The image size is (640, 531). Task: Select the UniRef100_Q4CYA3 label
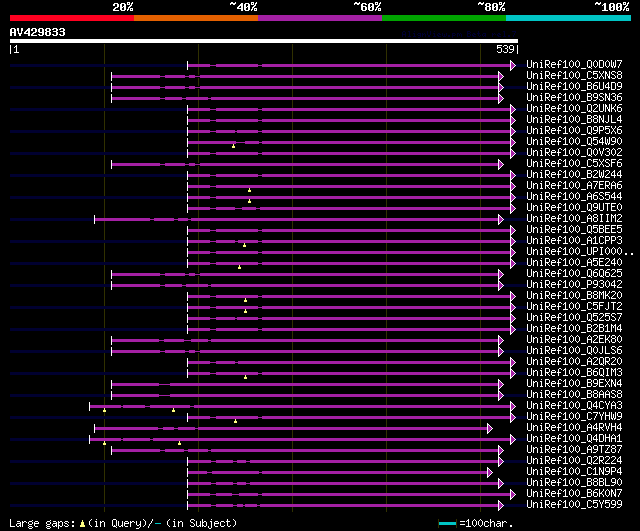[574, 406]
